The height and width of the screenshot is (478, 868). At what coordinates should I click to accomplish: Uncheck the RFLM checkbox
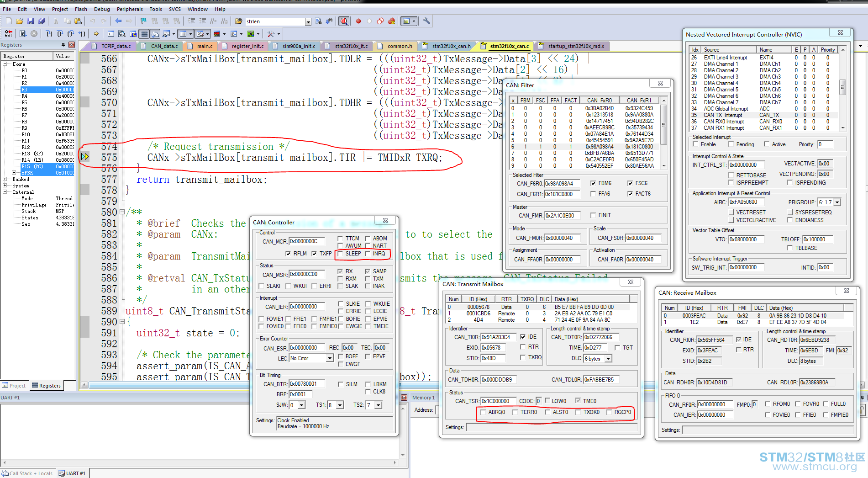pos(288,254)
